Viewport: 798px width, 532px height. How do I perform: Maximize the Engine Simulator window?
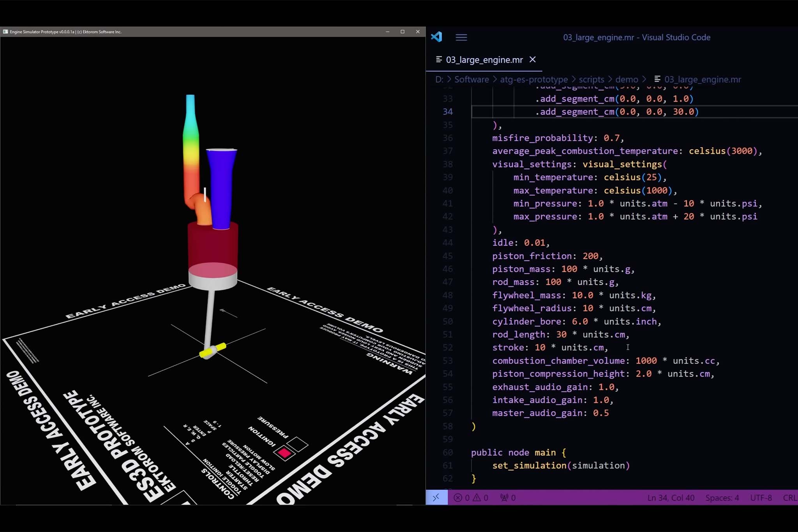click(x=403, y=32)
